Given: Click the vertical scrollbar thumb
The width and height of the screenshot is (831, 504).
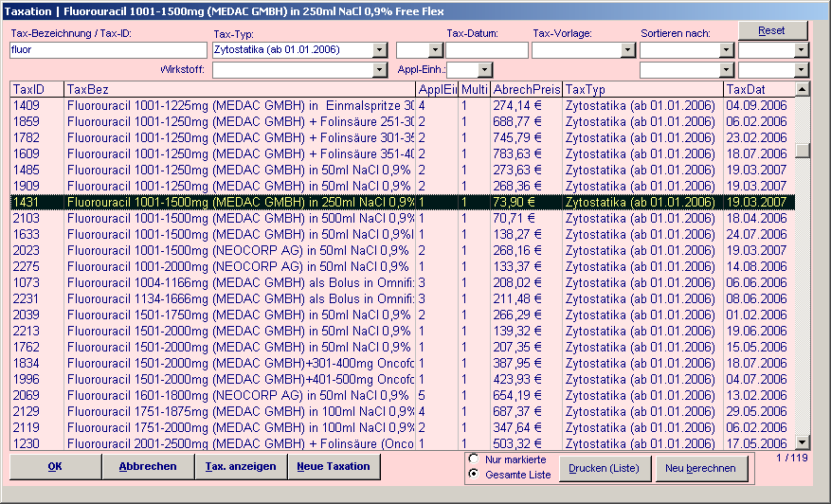Looking at the screenshot, I should (803, 150).
